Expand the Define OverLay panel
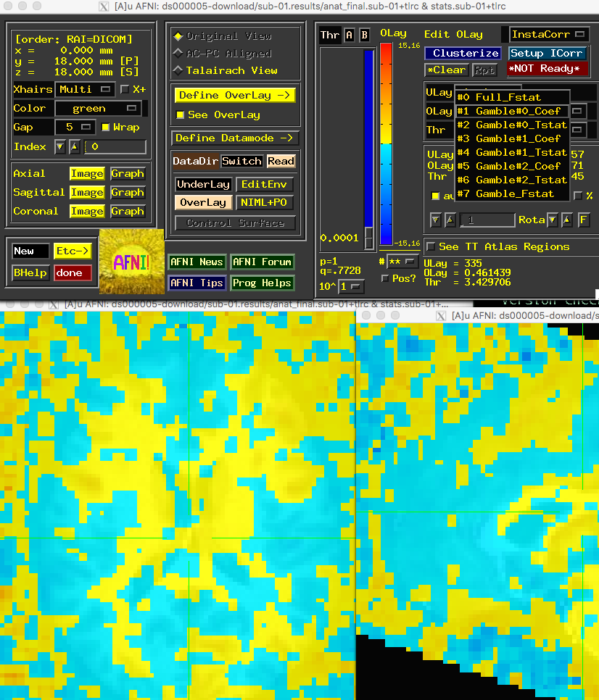 coord(235,95)
